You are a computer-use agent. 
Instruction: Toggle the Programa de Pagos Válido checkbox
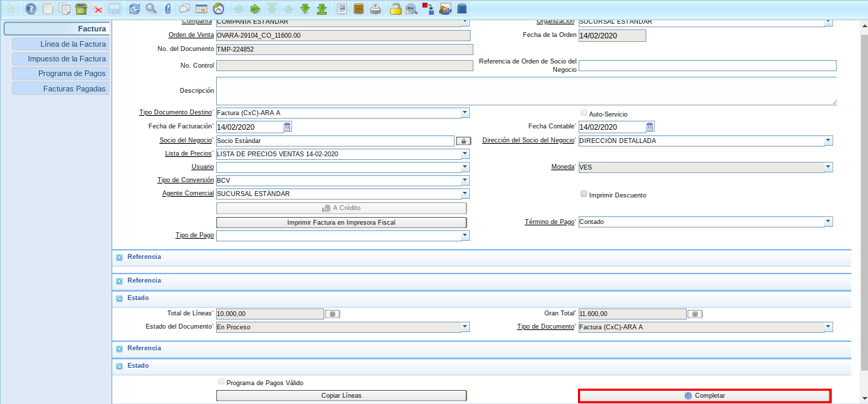coord(221,382)
